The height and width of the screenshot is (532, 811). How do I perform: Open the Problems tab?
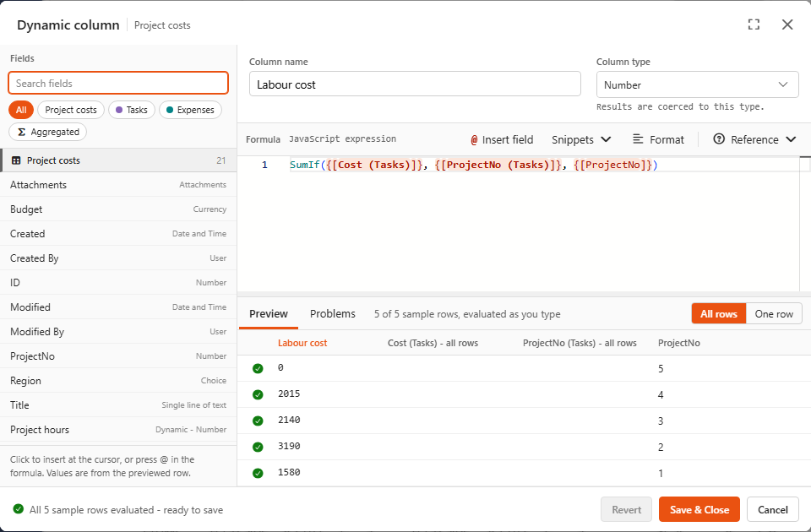click(x=333, y=314)
